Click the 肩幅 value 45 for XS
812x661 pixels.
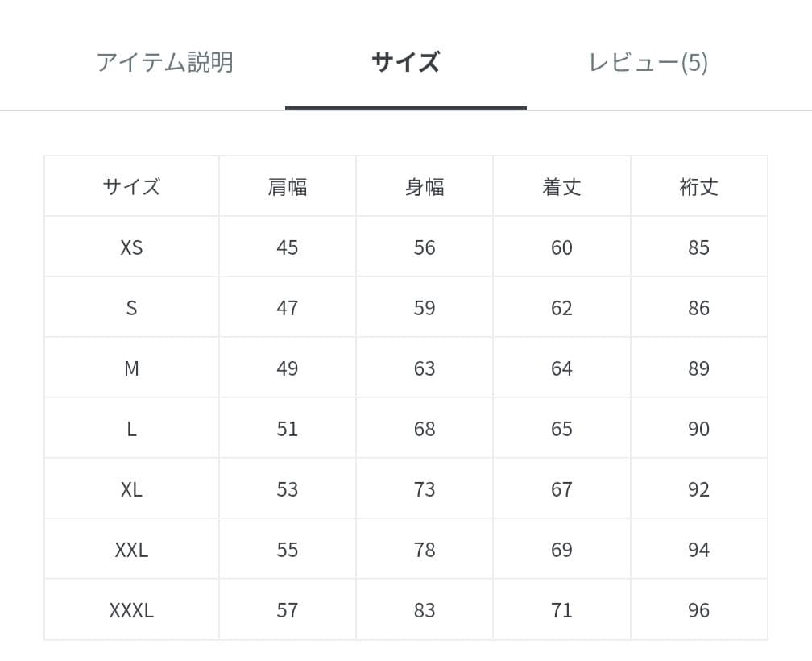point(286,247)
